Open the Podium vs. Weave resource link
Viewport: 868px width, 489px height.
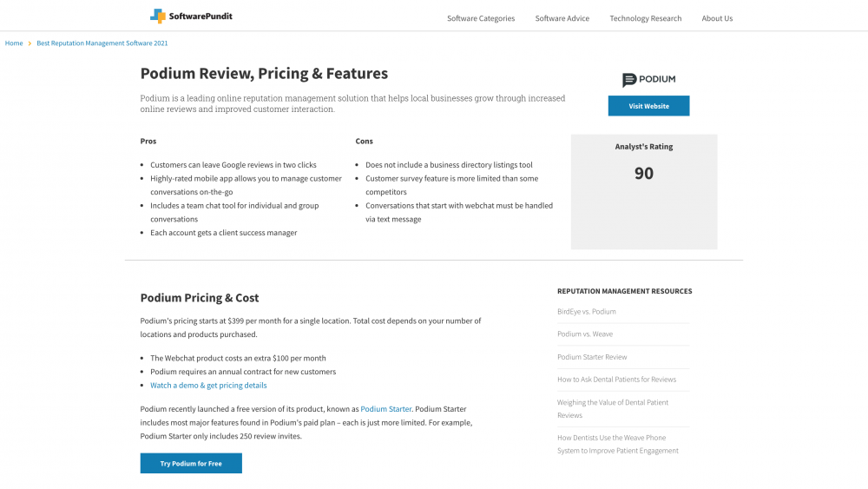click(x=585, y=334)
